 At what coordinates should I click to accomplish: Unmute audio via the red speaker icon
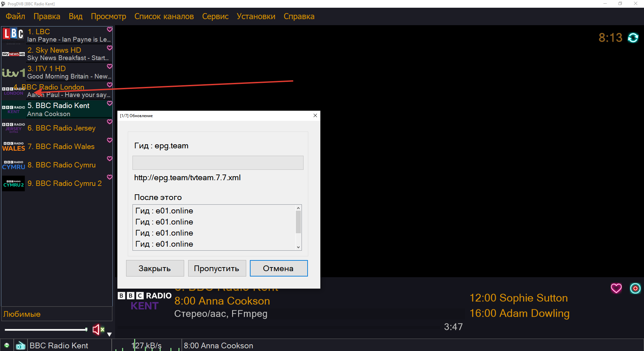[x=97, y=330]
